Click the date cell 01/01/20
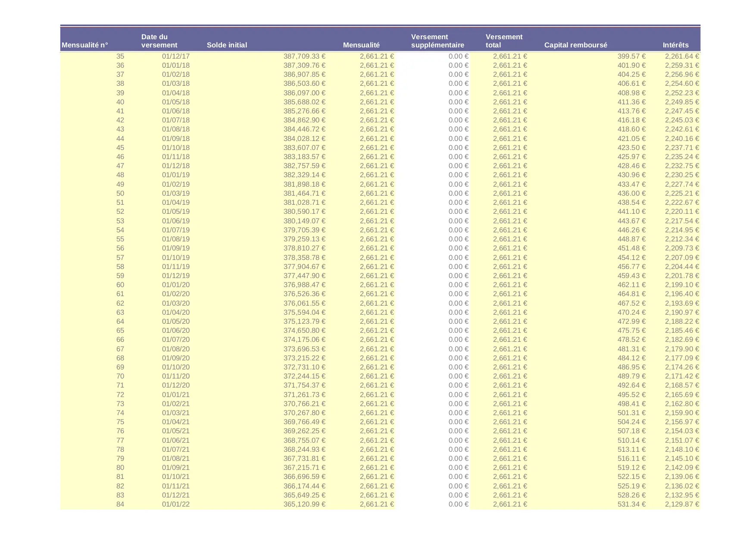This screenshot has height=535, width=756. pyautogui.click(x=175, y=285)
